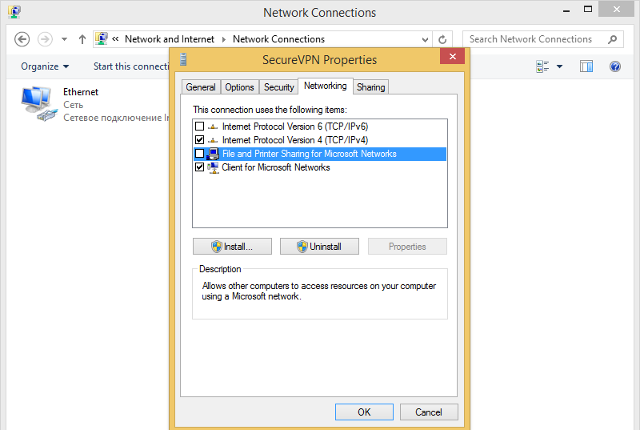Click the TCP/IPv6 protocol icon
Image resolution: width=640 pixels, height=430 pixels.
pos(213,126)
